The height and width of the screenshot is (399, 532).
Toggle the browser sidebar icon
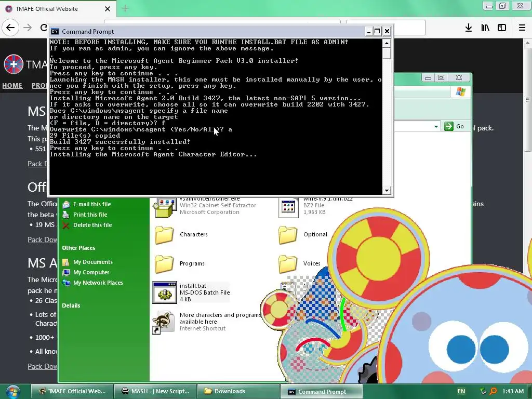(x=502, y=28)
